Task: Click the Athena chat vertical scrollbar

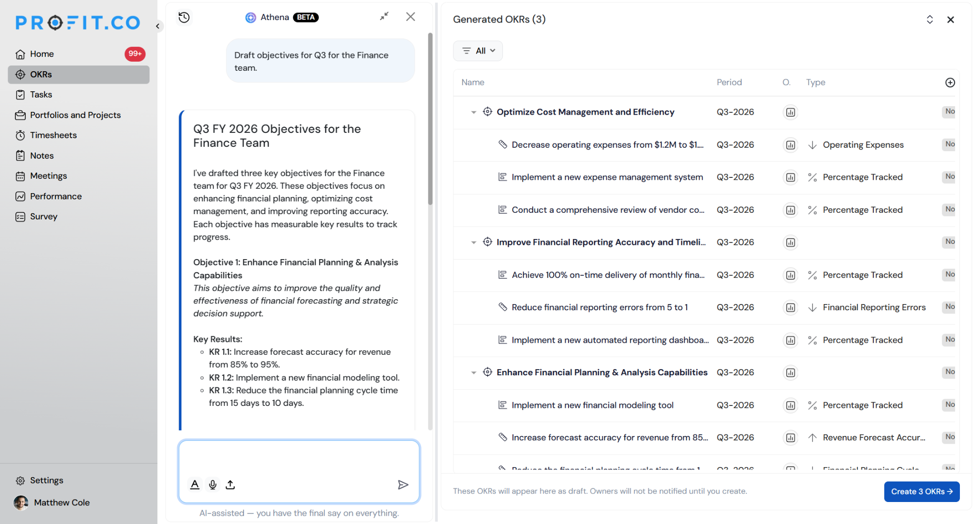Action: (430, 119)
